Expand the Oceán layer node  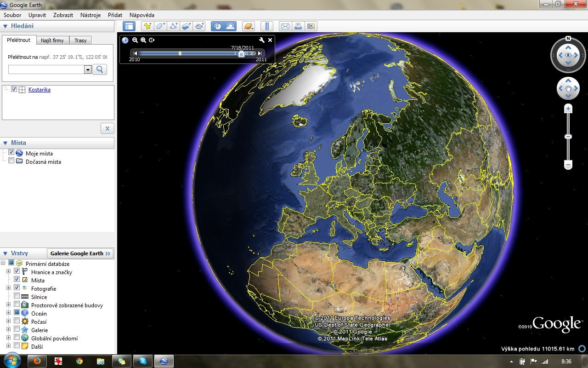(8, 313)
